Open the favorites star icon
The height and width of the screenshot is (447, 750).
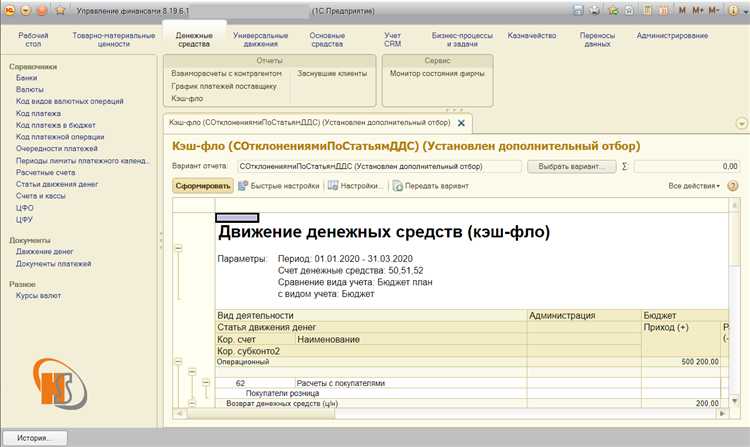pos(60,11)
